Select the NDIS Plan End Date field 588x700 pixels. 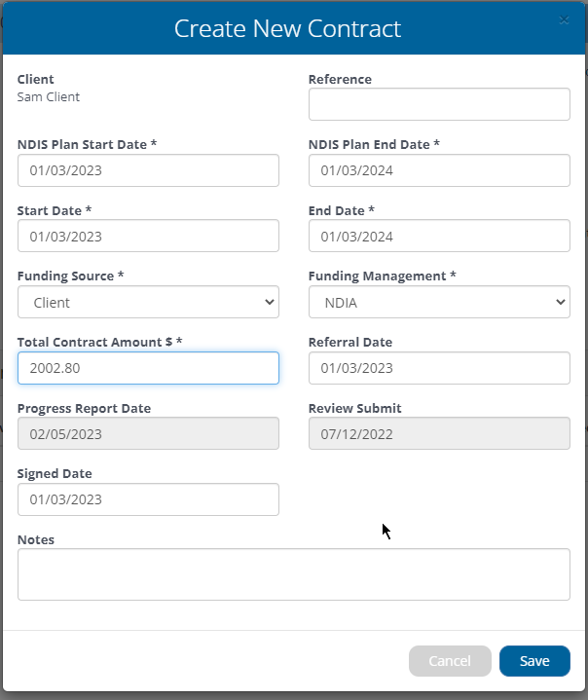tap(439, 170)
